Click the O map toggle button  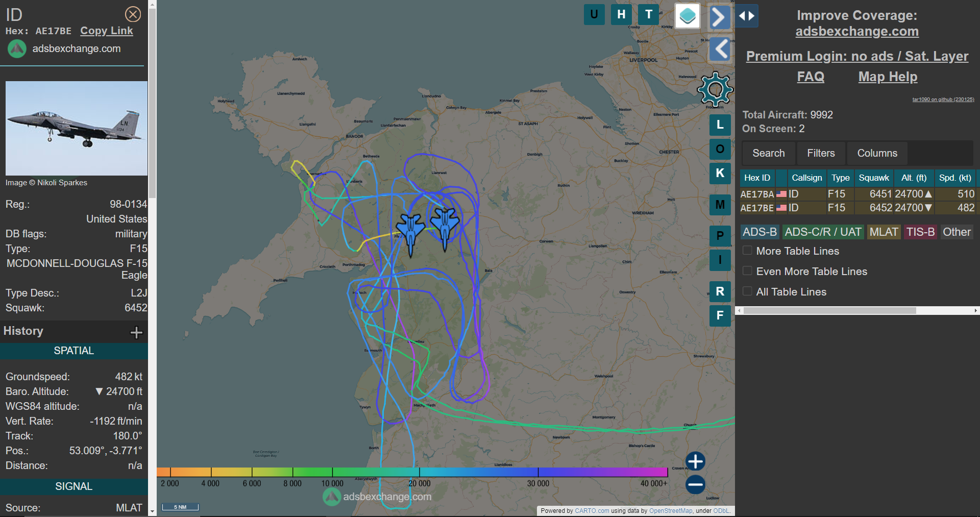[720, 149]
